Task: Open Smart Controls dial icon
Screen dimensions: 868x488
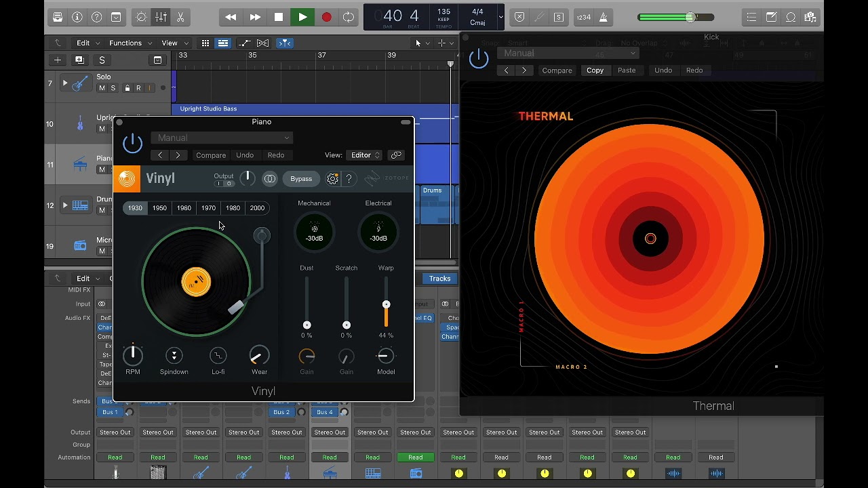Action: tap(141, 17)
